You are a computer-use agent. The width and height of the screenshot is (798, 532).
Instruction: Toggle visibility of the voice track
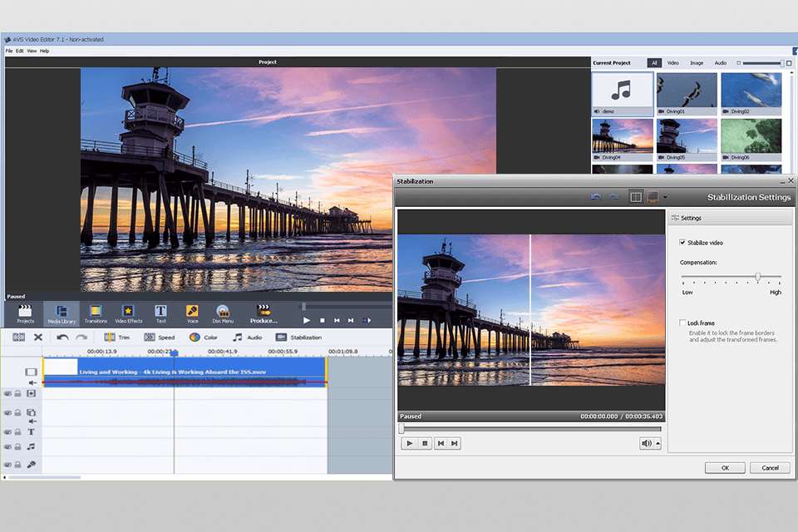7,465
